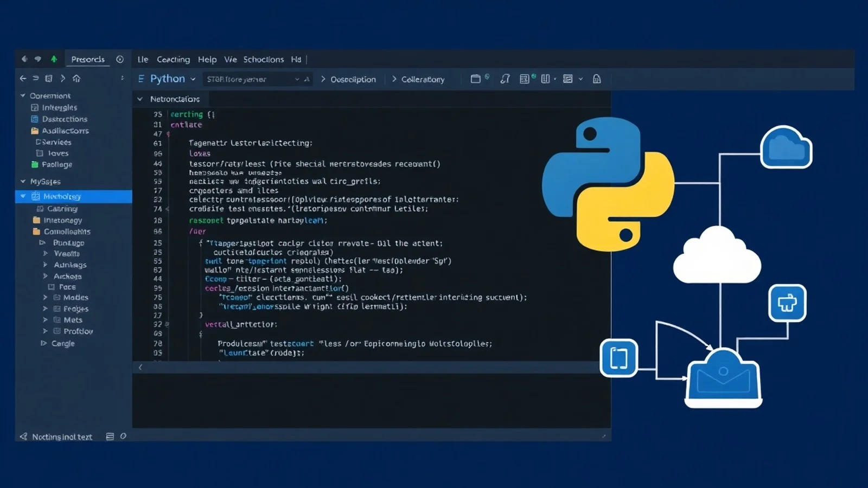Click the folder icon next to Aadilactorrs
Image resolution: width=868 pixels, height=488 pixels.
35,131
